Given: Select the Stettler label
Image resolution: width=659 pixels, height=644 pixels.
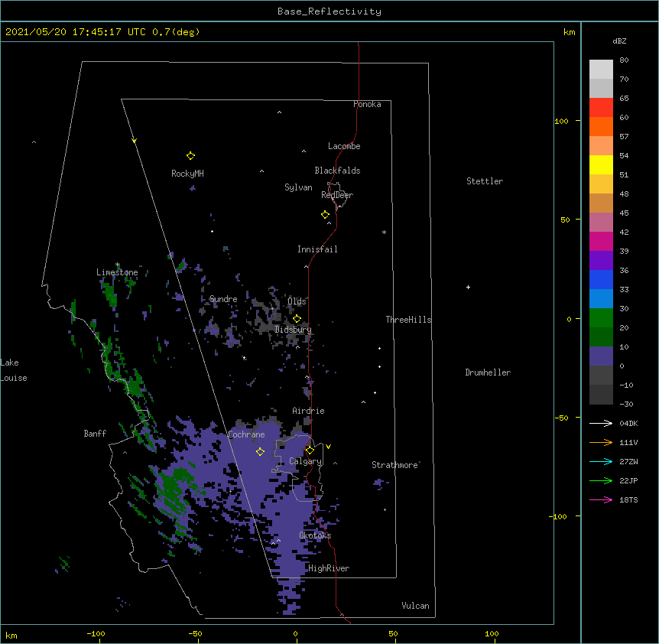Looking at the screenshot, I should click(485, 181).
